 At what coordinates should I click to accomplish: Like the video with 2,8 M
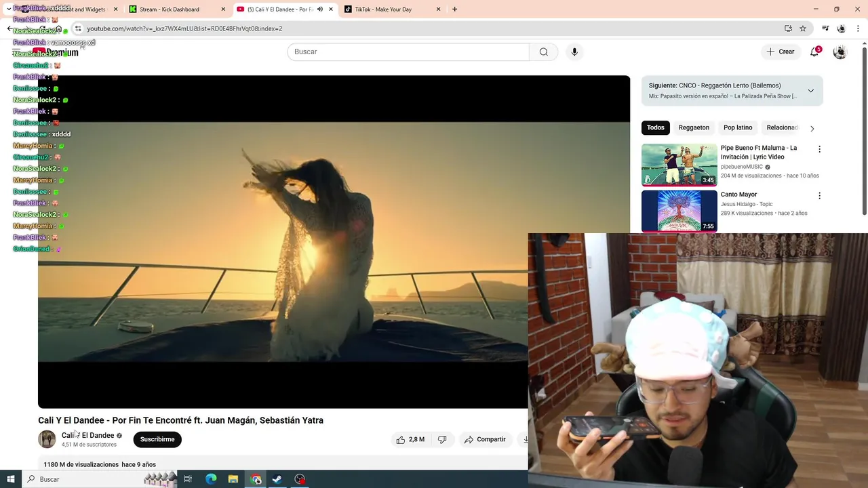tap(410, 439)
